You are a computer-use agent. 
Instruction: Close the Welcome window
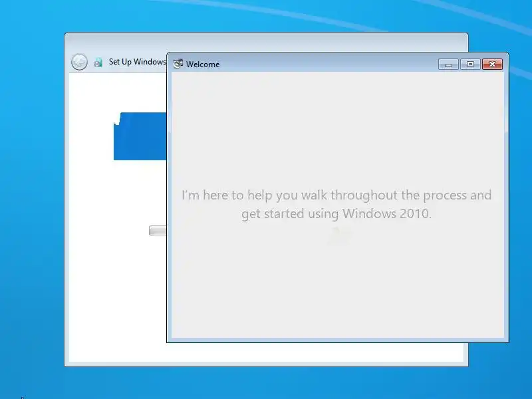492,64
